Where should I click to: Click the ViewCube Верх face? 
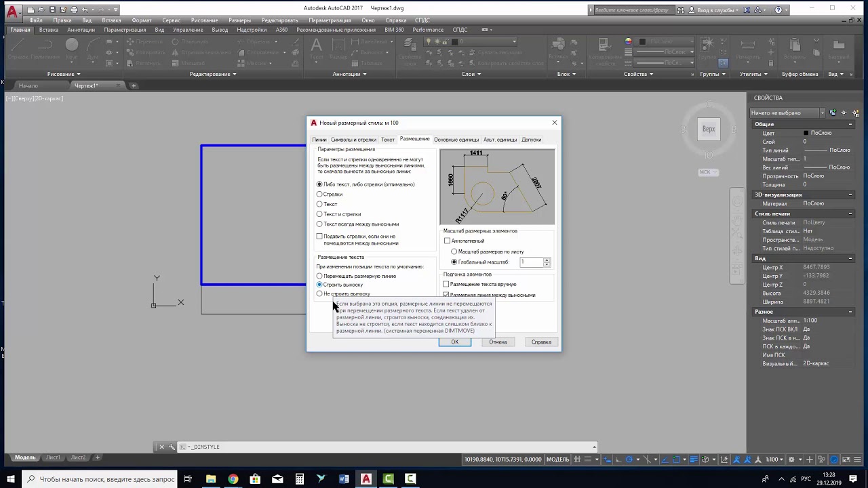click(709, 129)
